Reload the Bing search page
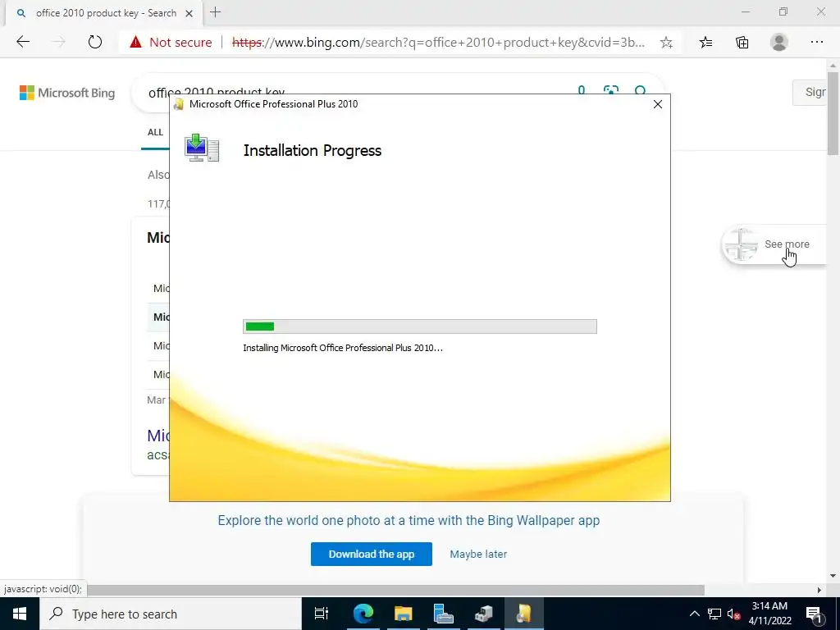 (x=95, y=42)
